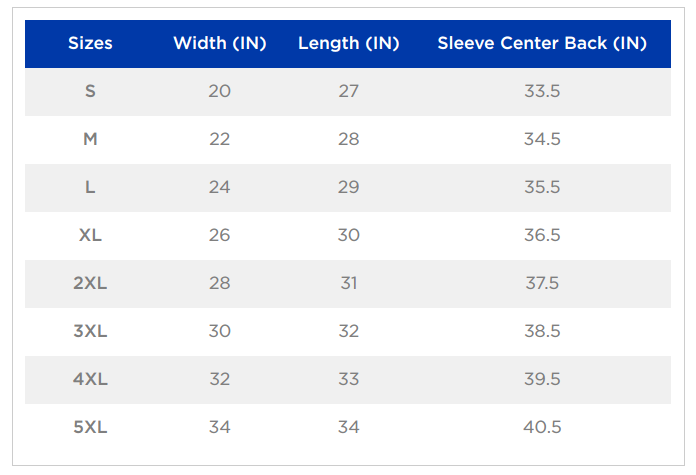Click the length value 29 for L
Image resolution: width=696 pixels, height=475 pixels.
point(348,187)
